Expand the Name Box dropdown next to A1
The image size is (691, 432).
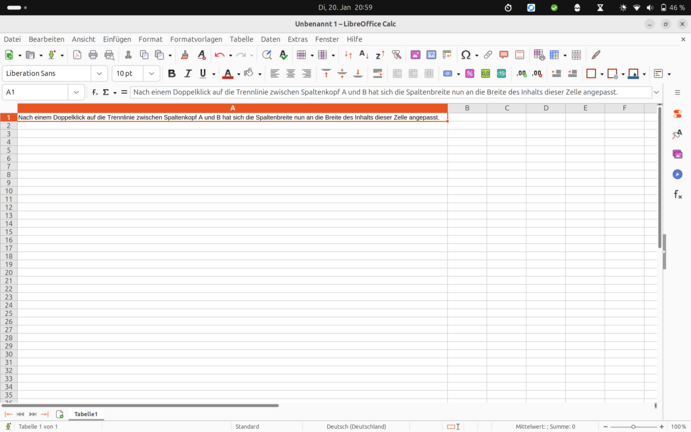(75, 92)
